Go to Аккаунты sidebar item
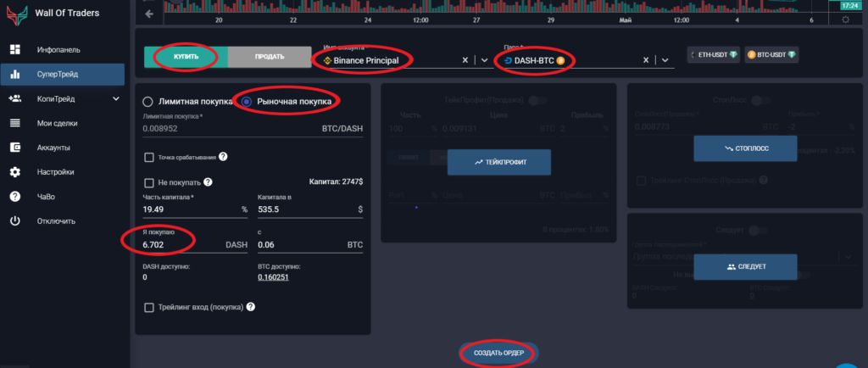The width and height of the screenshot is (868, 368). coord(53,148)
